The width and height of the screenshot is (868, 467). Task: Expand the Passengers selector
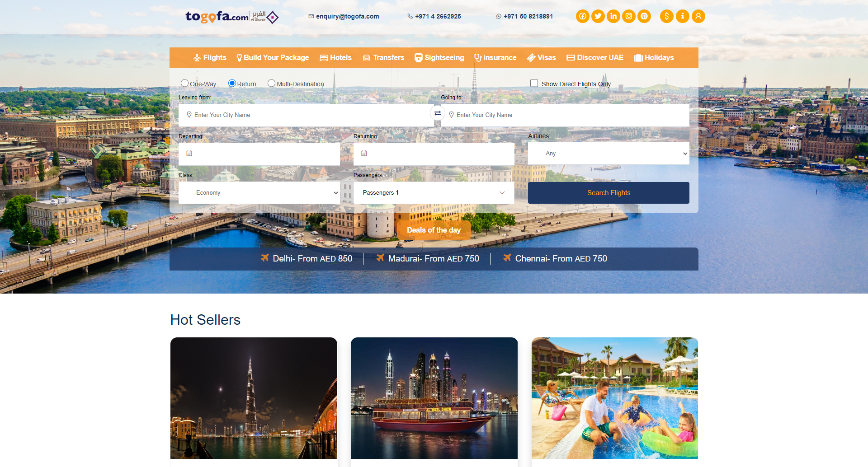pyautogui.click(x=434, y=193)
